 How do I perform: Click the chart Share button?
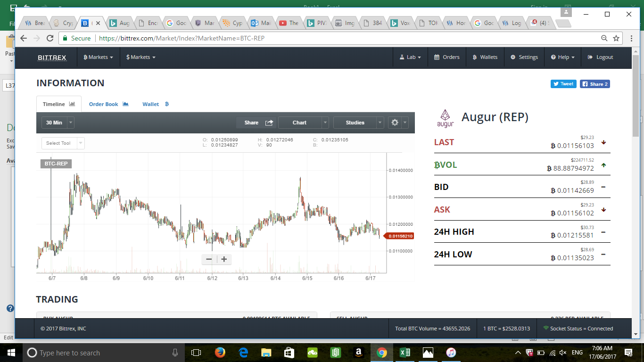pyautogui.click(x=256, y=123)
